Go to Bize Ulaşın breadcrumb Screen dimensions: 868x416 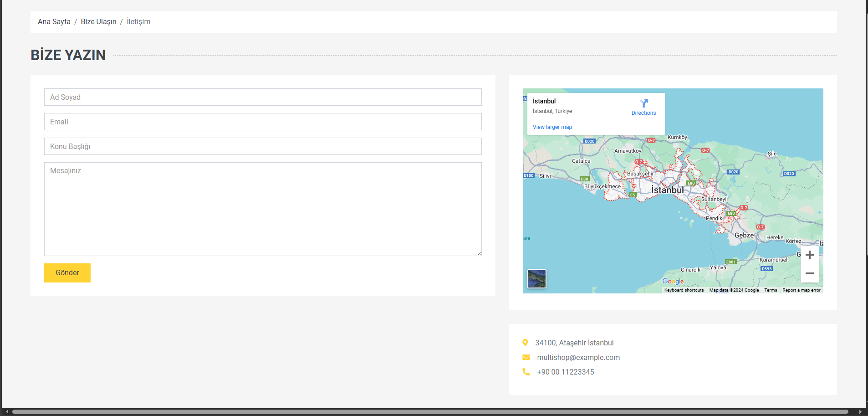98,22
